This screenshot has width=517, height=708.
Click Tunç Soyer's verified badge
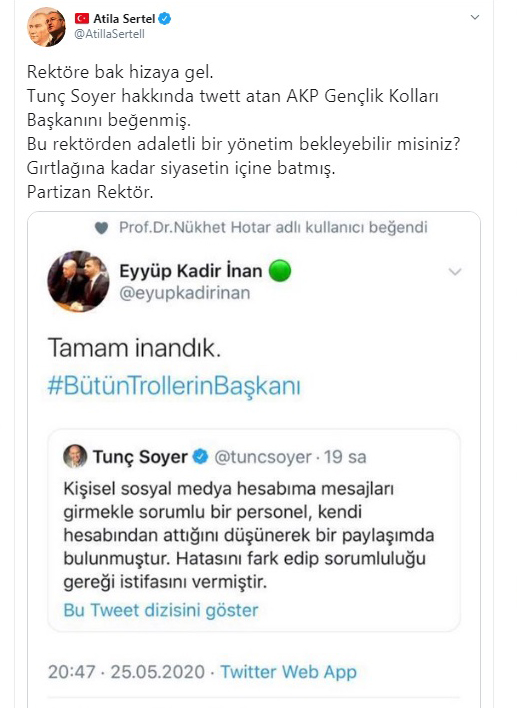(200, 457)
